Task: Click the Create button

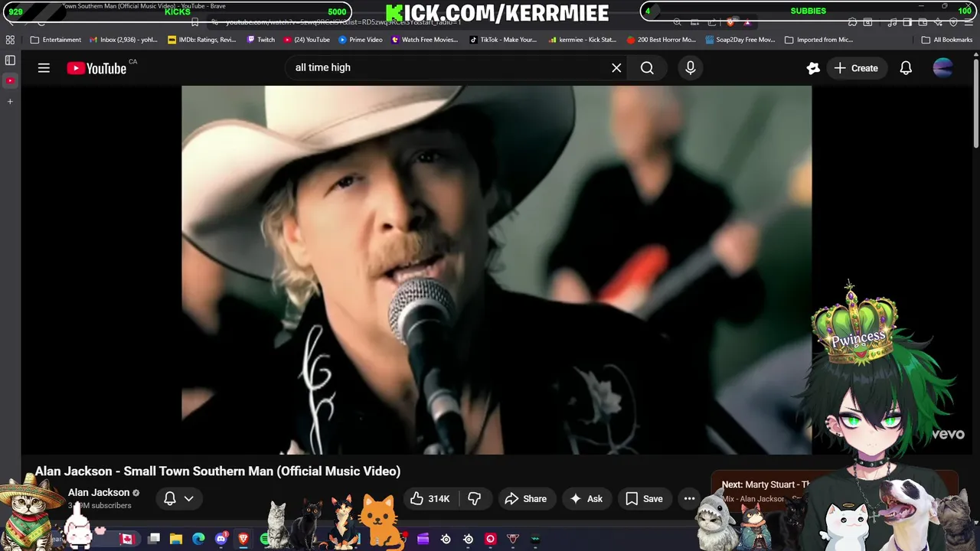Action: click(x=856, y=68)
